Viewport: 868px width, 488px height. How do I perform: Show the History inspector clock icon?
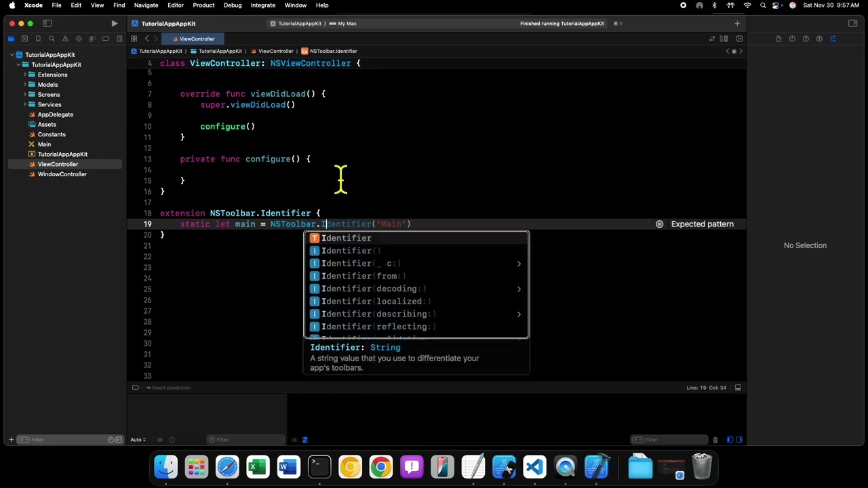(792, 39)
